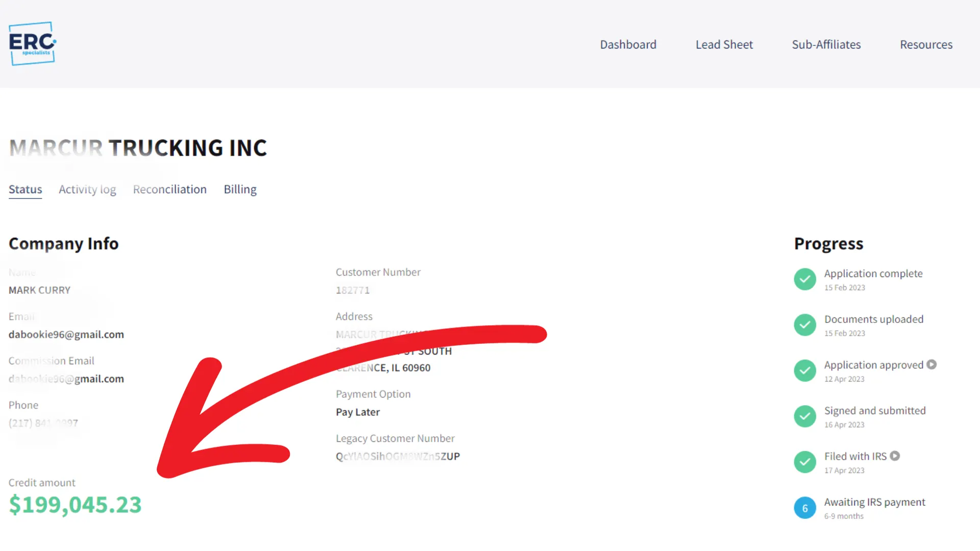Play the video beside Application approved
This screenshot has height=551, width=980.
932,364
